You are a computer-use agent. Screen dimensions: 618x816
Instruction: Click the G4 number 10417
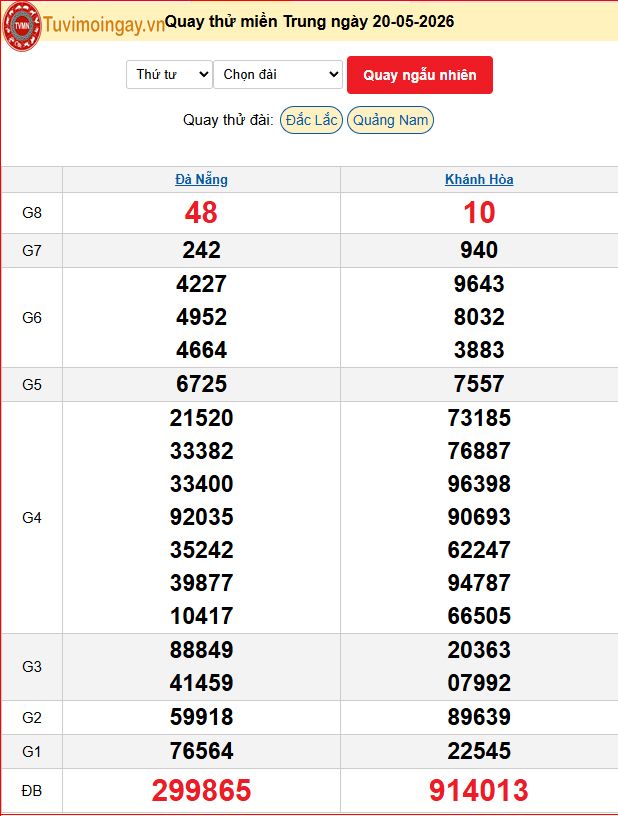(x=201, y=616)
